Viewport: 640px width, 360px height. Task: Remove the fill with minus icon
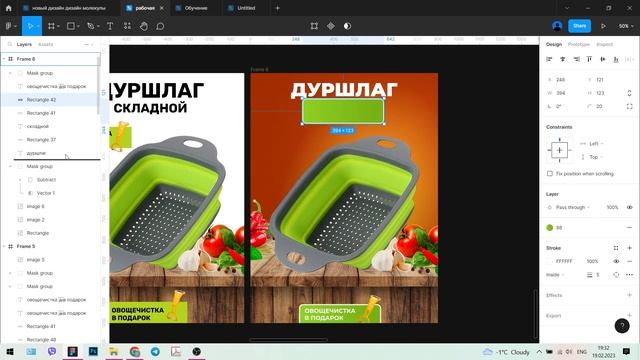pyautogui.click(x=629, y=227)
